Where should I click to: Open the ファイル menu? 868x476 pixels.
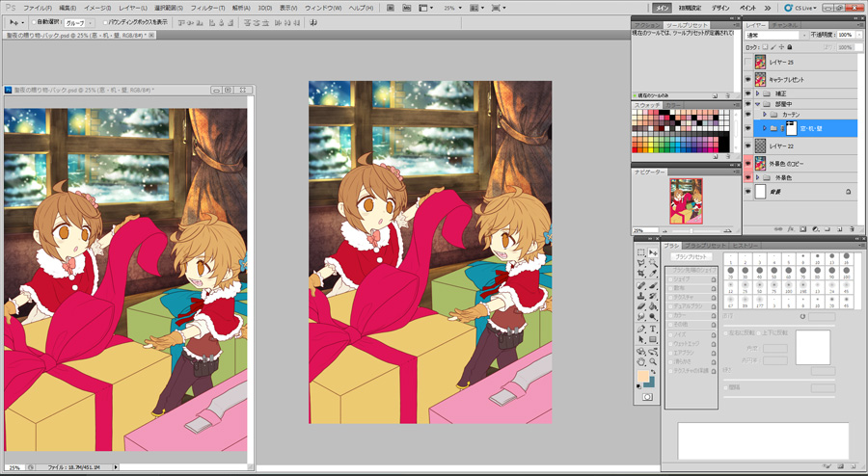point(38,9)
